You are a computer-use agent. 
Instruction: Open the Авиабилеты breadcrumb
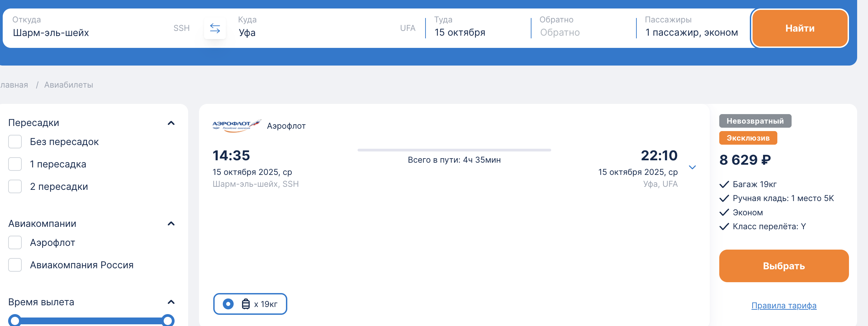click(69, 85)
